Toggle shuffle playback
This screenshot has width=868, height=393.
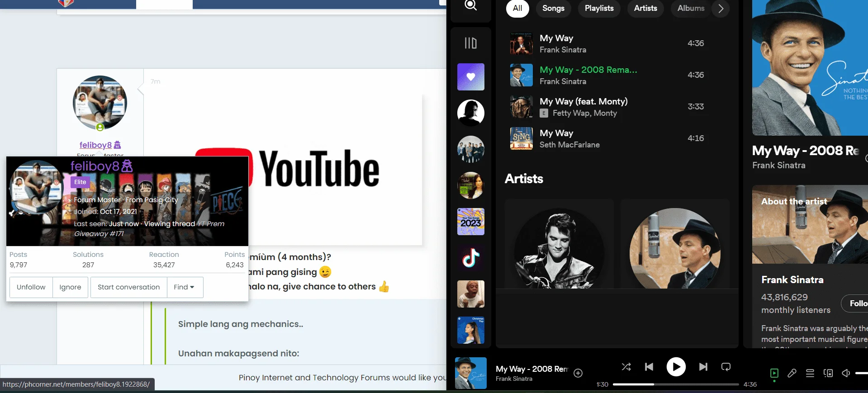(626, 367)
